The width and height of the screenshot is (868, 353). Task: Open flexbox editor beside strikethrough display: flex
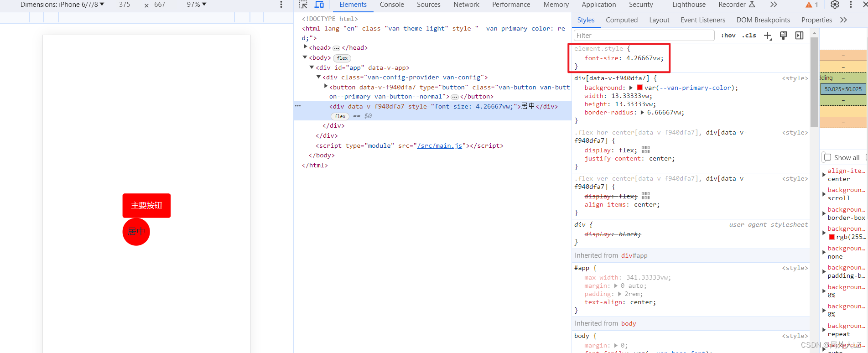645,196
